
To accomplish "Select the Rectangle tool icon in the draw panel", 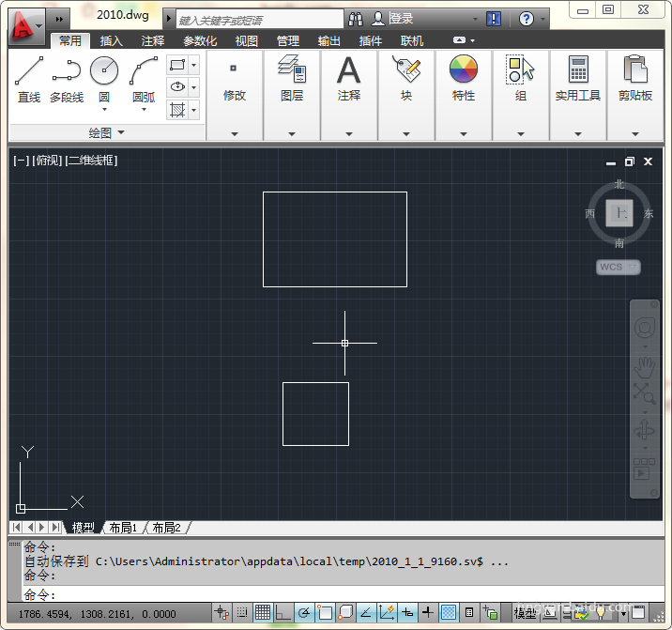I will (x=177, y=65).
